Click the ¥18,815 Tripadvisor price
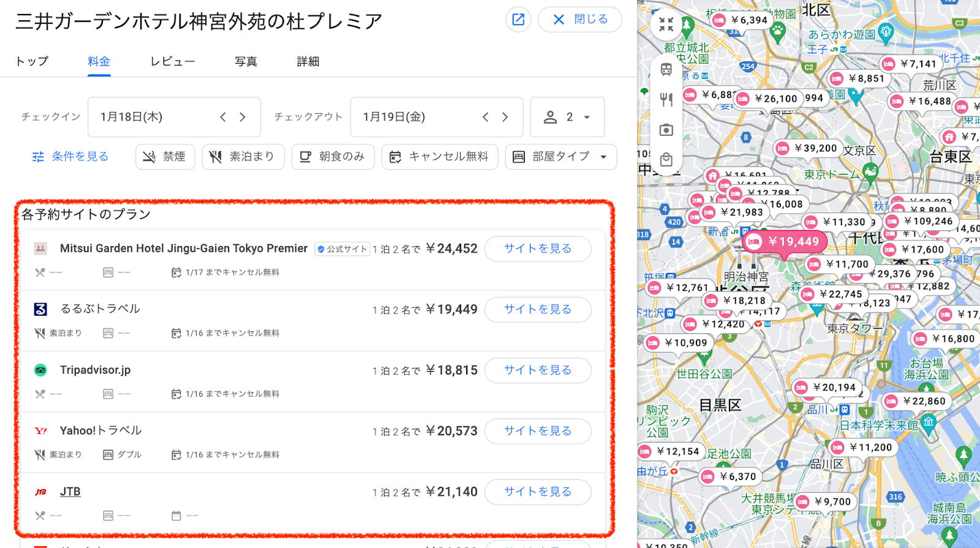Image resolution: width=980 pixels, height=548 pixels. click(451, 370)
